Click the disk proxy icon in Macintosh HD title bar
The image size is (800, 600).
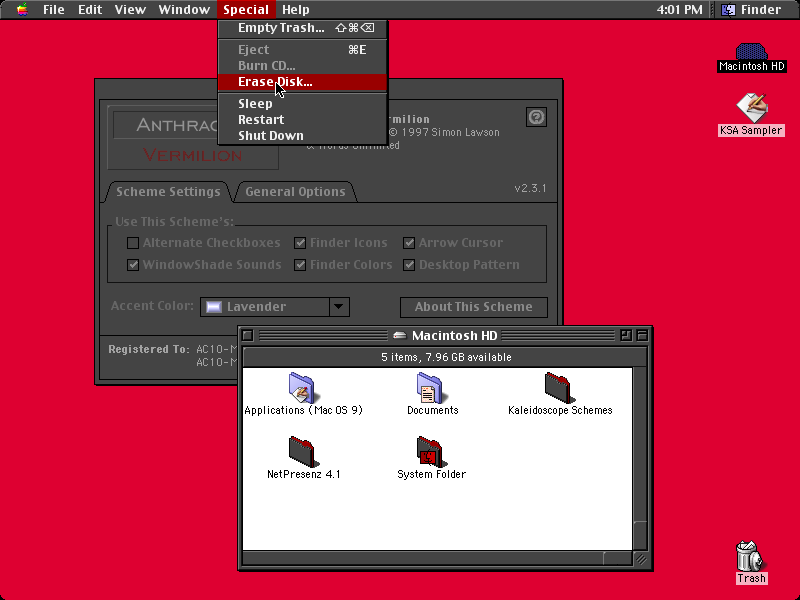coord(399,335)
